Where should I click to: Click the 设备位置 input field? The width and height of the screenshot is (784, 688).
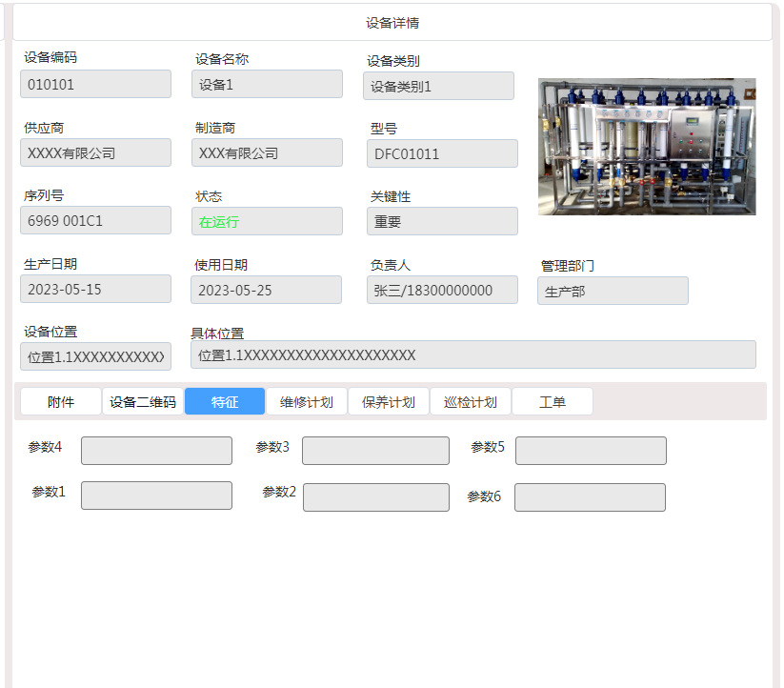(x=95, y=356)
